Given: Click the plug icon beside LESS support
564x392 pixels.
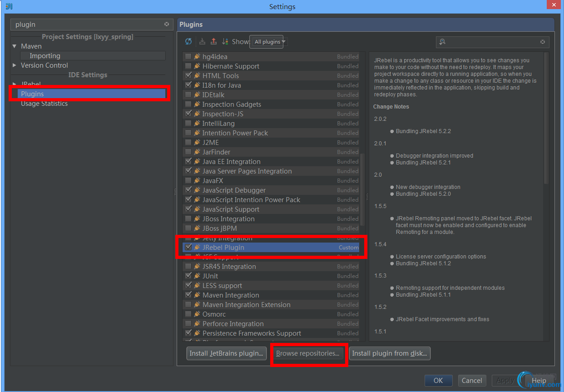Looking at the screenshot, I should pos(197,285).
